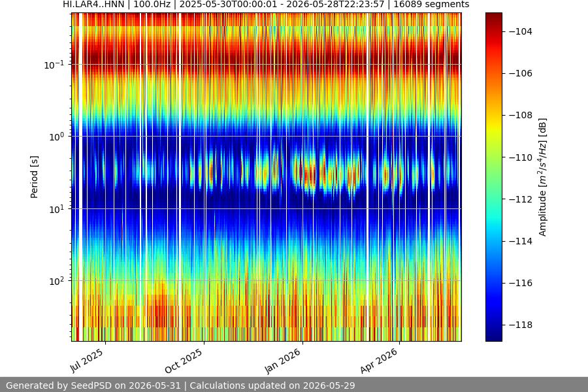
Task: Click the −118 colorbar tick label
Action: (x=521, y=325)
